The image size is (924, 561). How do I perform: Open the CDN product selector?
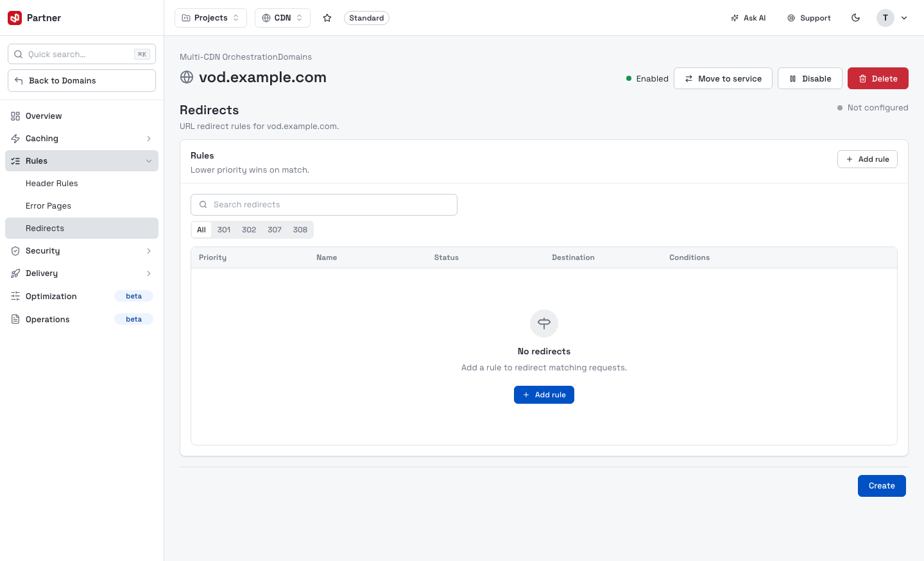(x=282, y=18)
